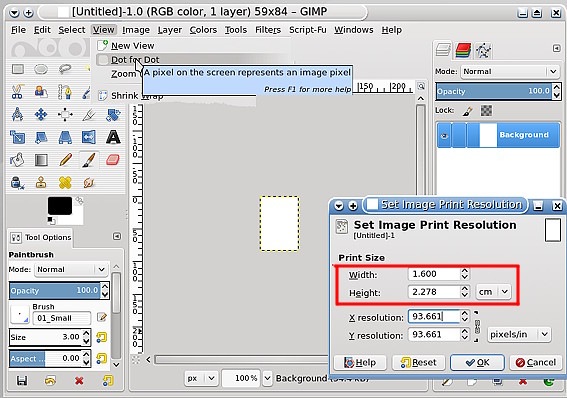
Task: Click the X resolution input field
Action: click(434, 317)
